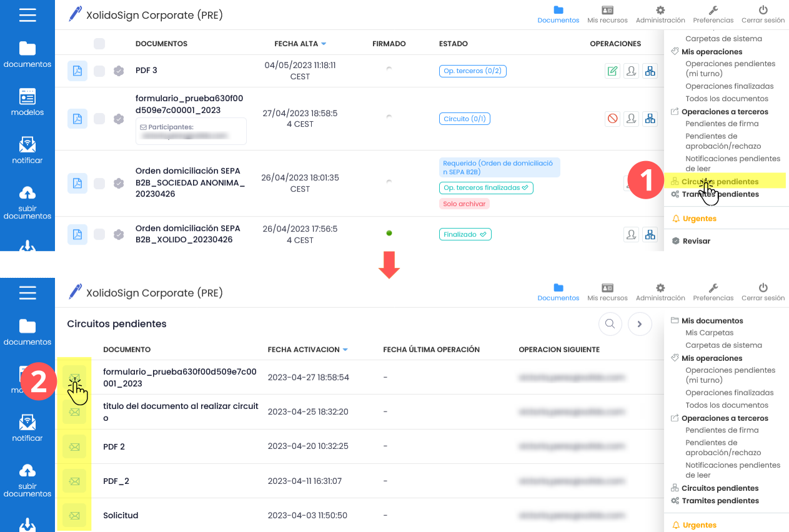Open the PDF file icon for PDF 3

click(x=77, y=71)
